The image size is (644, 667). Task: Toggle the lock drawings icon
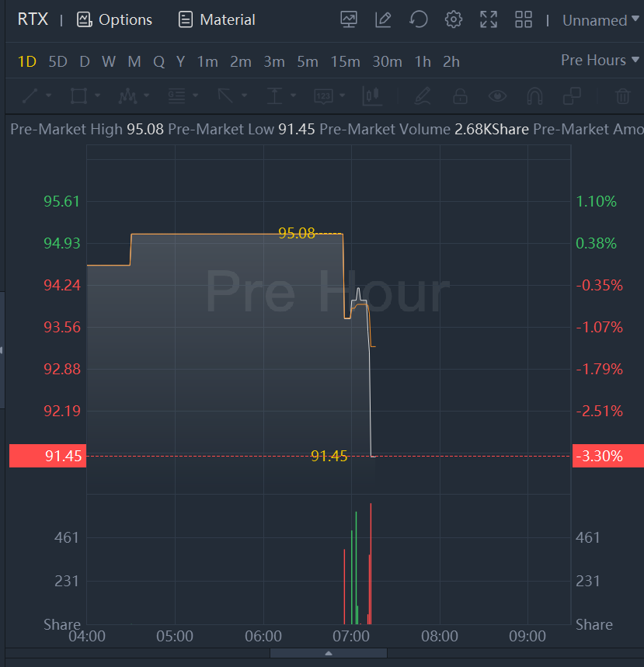coord(460,96)
